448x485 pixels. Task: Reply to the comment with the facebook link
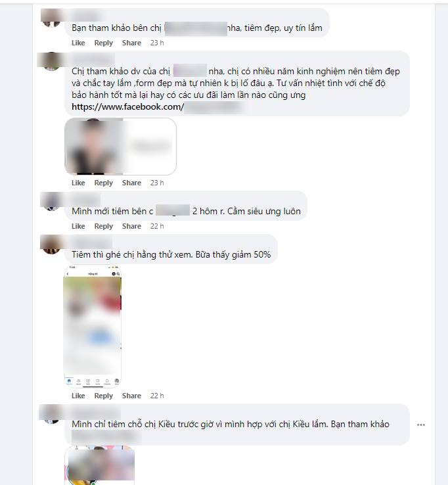tap(103, 183)
